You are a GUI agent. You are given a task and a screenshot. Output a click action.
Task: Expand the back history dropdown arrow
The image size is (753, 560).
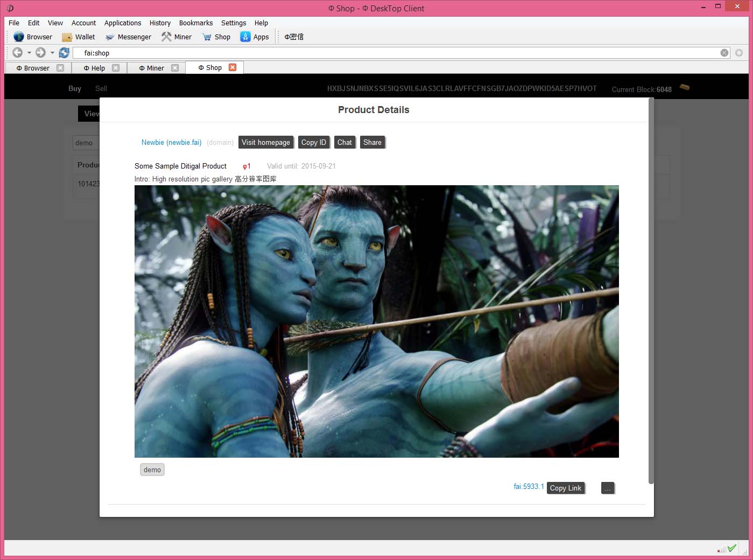[29, 53]
